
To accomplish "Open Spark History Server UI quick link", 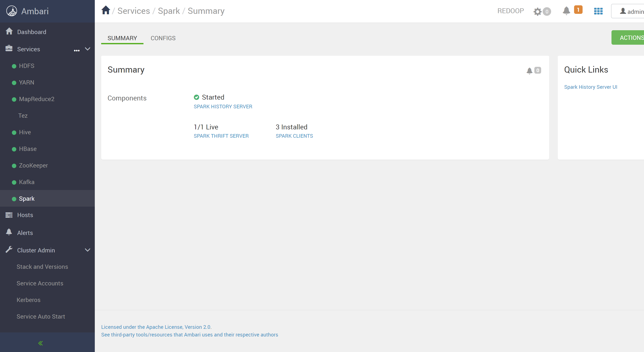I will click(590, 87).
